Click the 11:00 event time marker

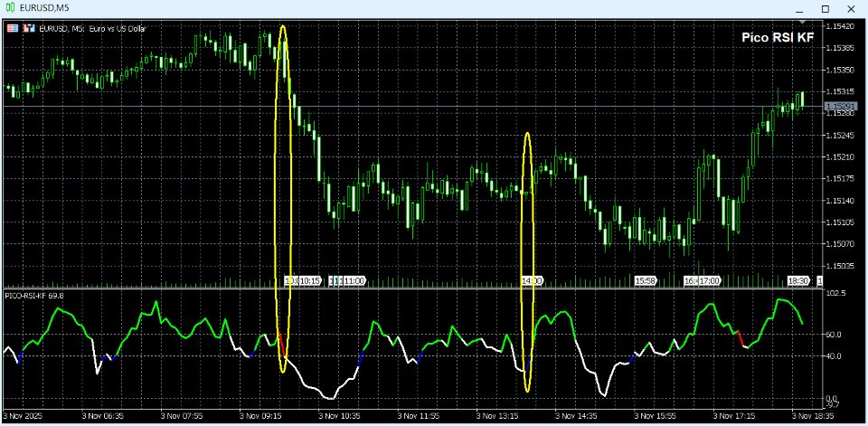click(354, 281)
